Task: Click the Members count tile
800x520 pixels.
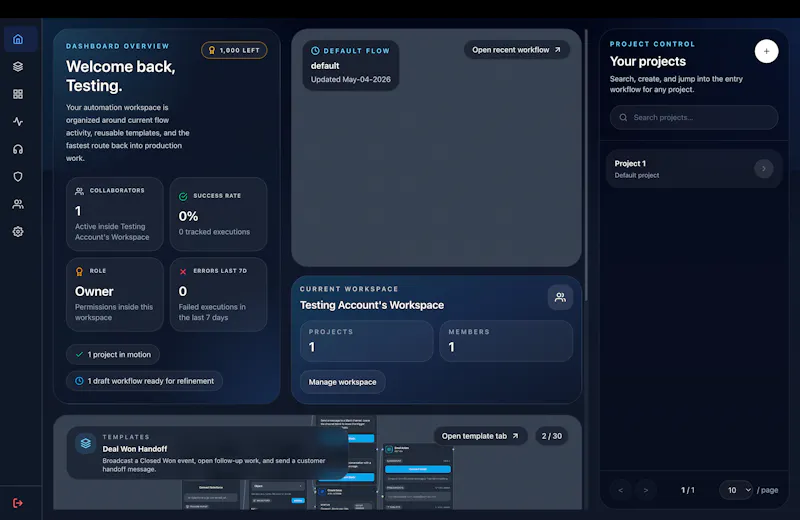Action: pos(506,341)
